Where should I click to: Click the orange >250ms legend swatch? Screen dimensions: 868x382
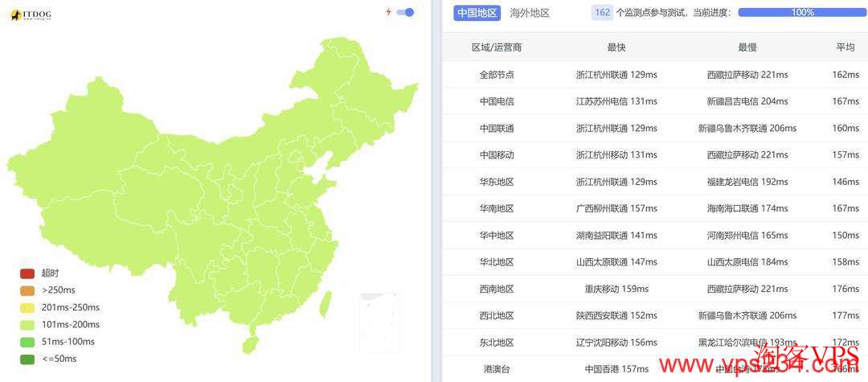pos(27,290)
